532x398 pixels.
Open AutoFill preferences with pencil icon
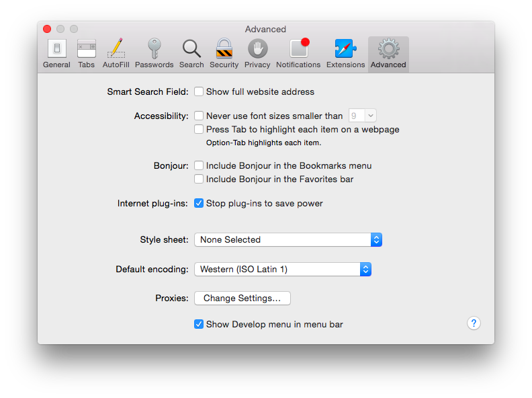116,53
